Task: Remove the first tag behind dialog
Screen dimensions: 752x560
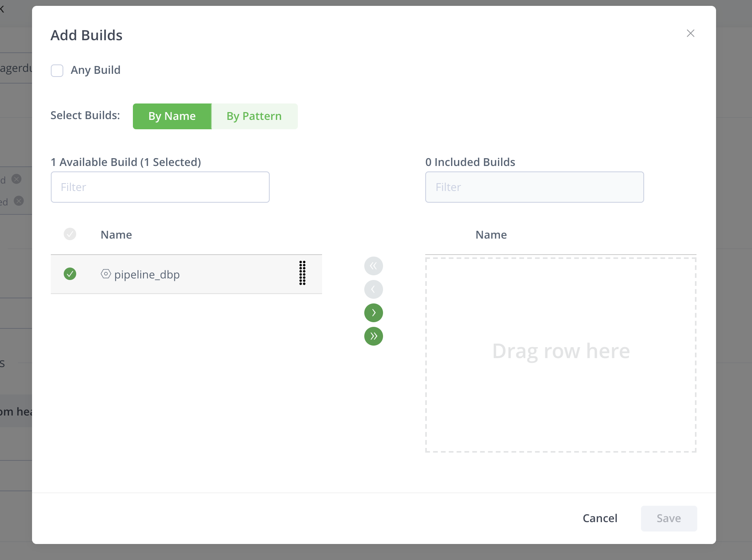Action: click(x=16, y=179)
